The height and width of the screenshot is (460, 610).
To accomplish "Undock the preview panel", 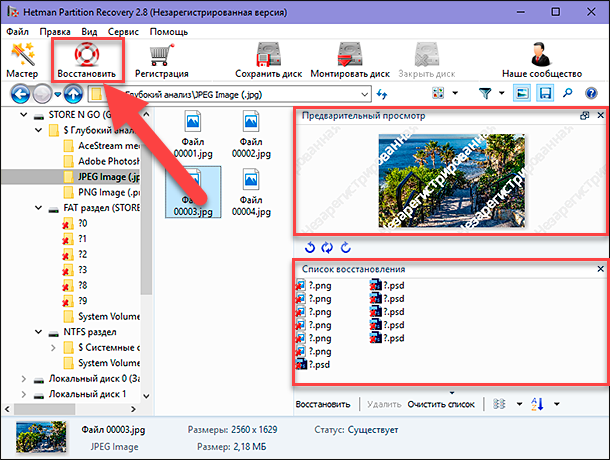I will click(584, 116).
